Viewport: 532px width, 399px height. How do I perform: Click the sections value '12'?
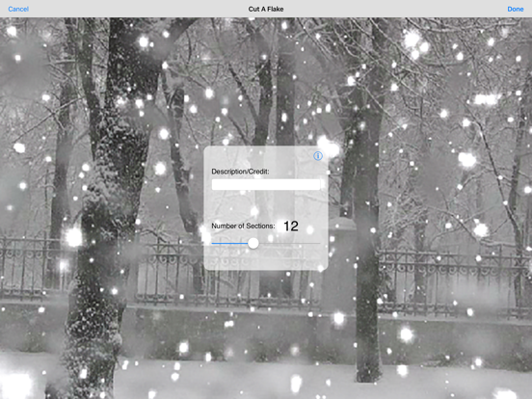(291, 226)
